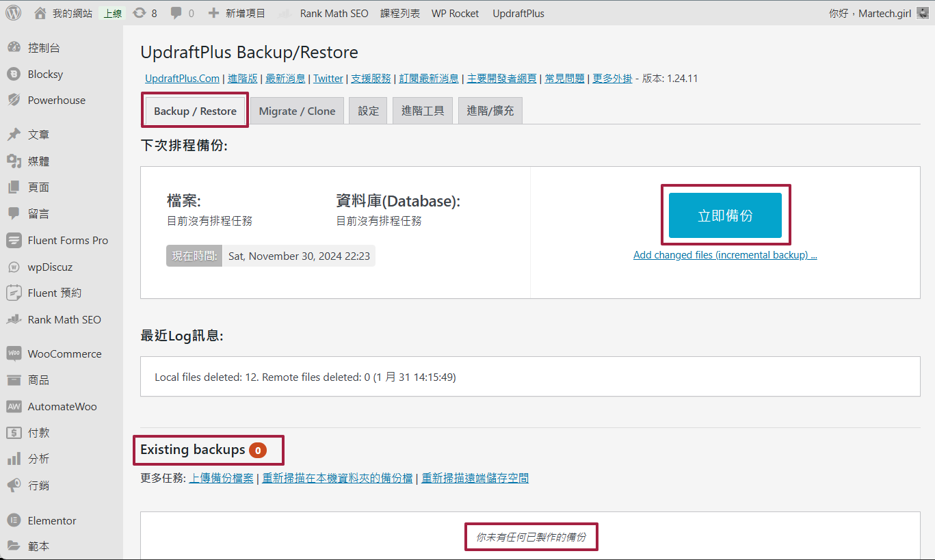Image resolution: width=935 pixels, height=560 pixels.
Task: Click the Fluent Forms Pro icon
Action: [x=14, y=240]
